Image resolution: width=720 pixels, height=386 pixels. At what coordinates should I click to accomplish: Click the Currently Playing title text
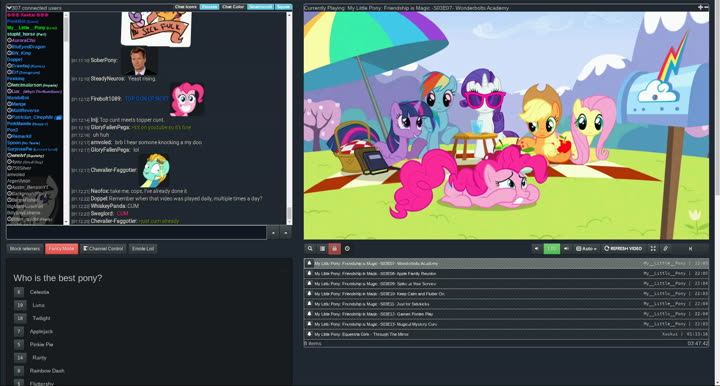(x=406, y=8)
